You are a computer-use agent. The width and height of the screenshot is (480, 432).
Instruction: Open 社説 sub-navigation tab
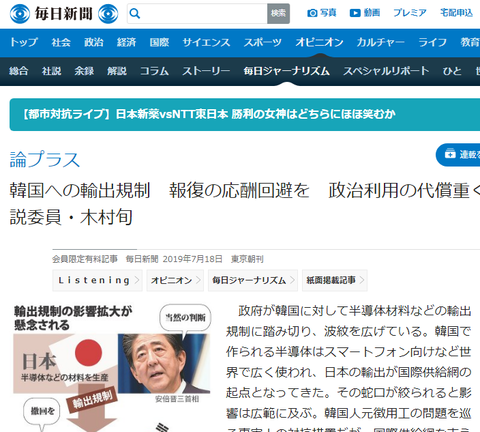[51, 71]
